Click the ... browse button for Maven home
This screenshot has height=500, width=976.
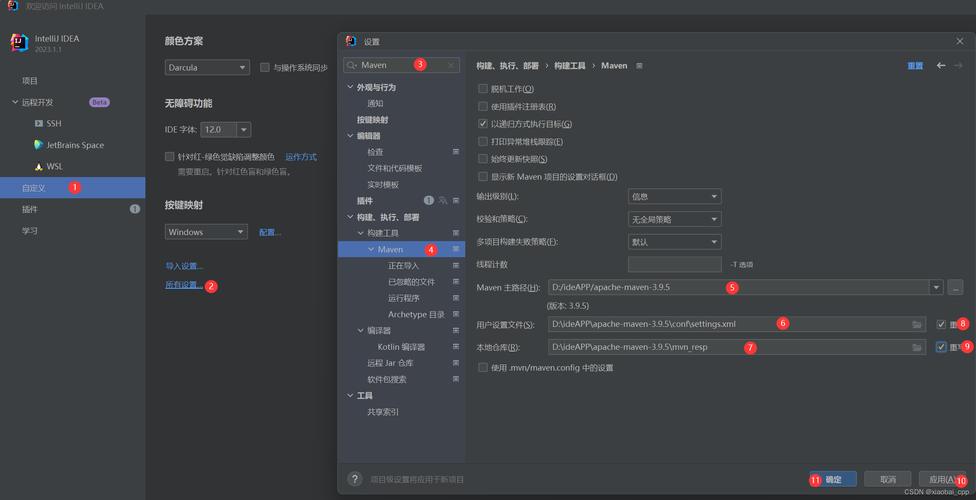(x=955, y=287)
